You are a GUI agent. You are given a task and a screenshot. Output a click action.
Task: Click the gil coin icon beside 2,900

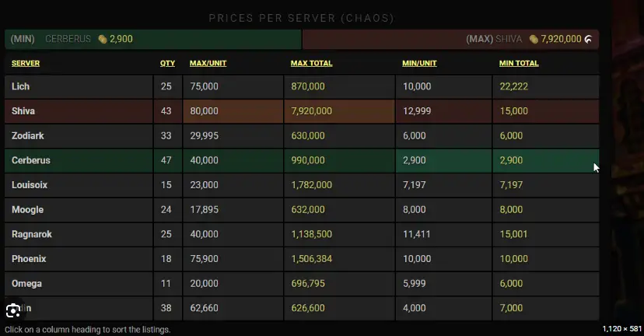[103, 39]
